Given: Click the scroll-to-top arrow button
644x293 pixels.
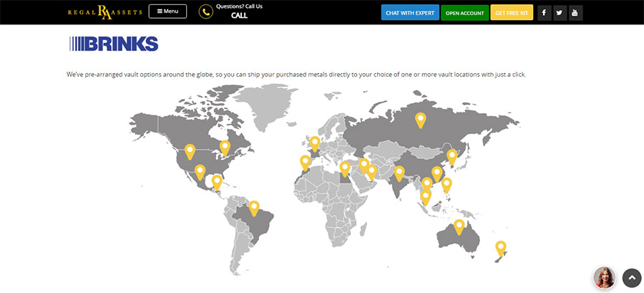Looking at the screenshot, I should click(x=632, y=278).
